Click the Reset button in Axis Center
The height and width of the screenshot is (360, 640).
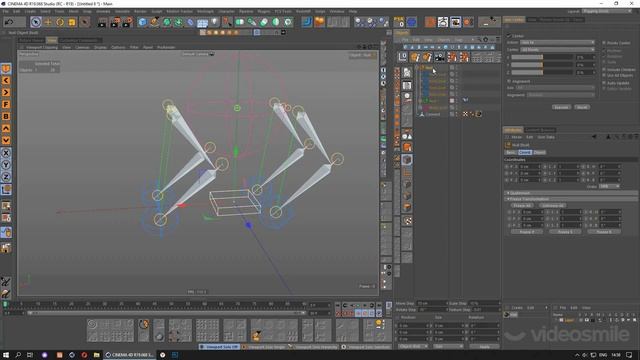point(582,107)
